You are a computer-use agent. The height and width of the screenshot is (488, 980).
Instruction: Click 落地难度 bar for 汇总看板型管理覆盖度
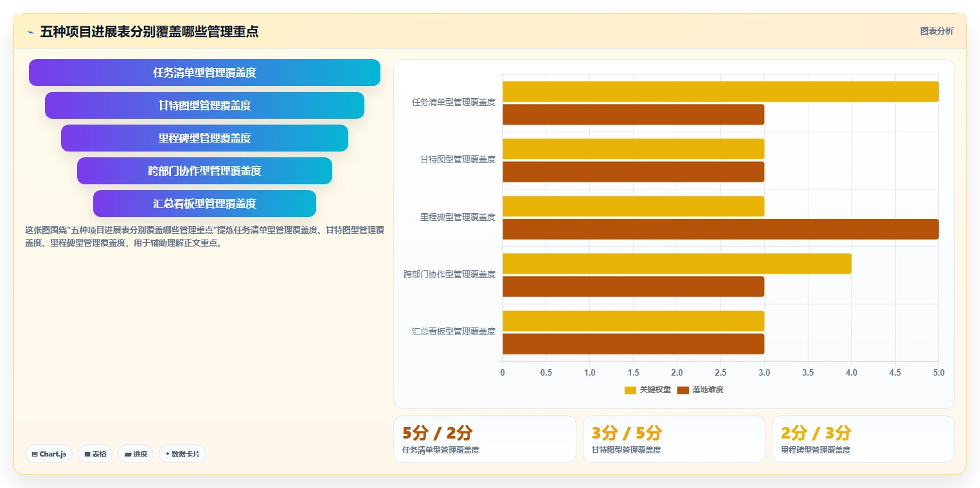633,344
